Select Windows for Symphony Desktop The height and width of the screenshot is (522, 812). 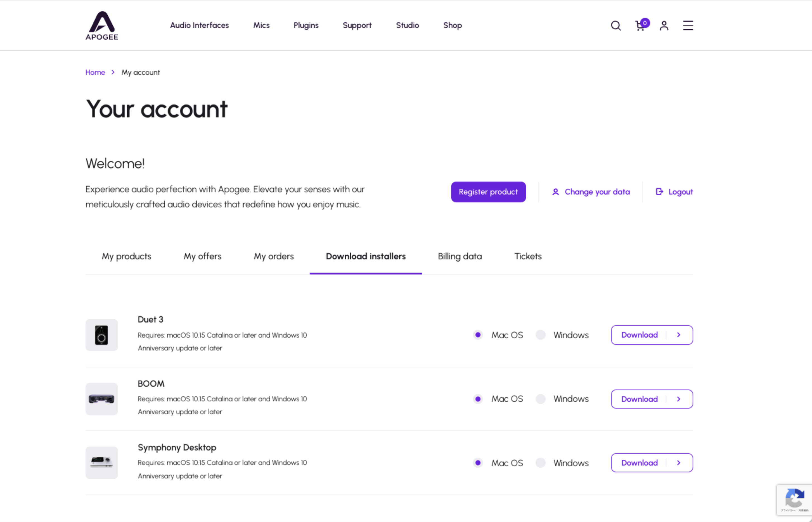540,463
